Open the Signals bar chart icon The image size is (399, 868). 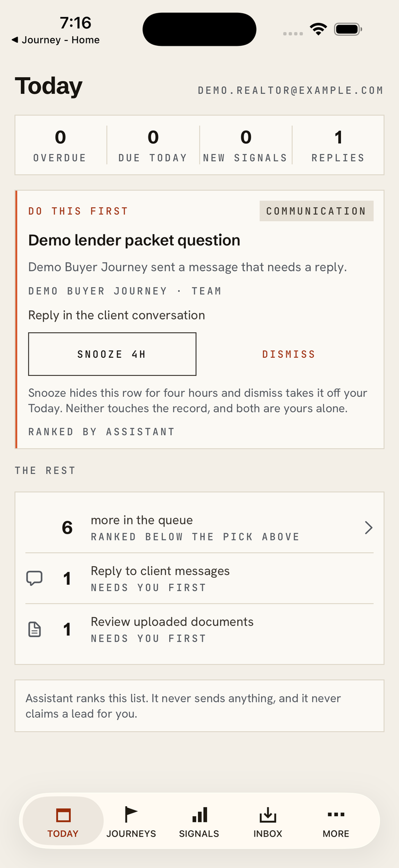[199, 815]
